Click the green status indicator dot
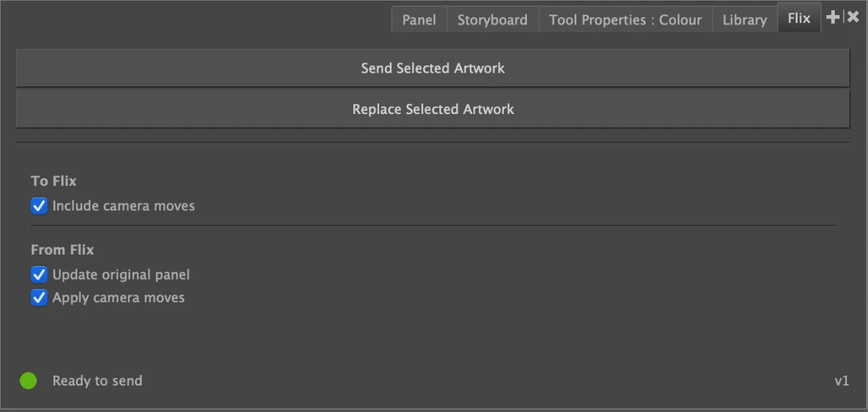This screenshot has height=412, width=868. click(28, 381)
